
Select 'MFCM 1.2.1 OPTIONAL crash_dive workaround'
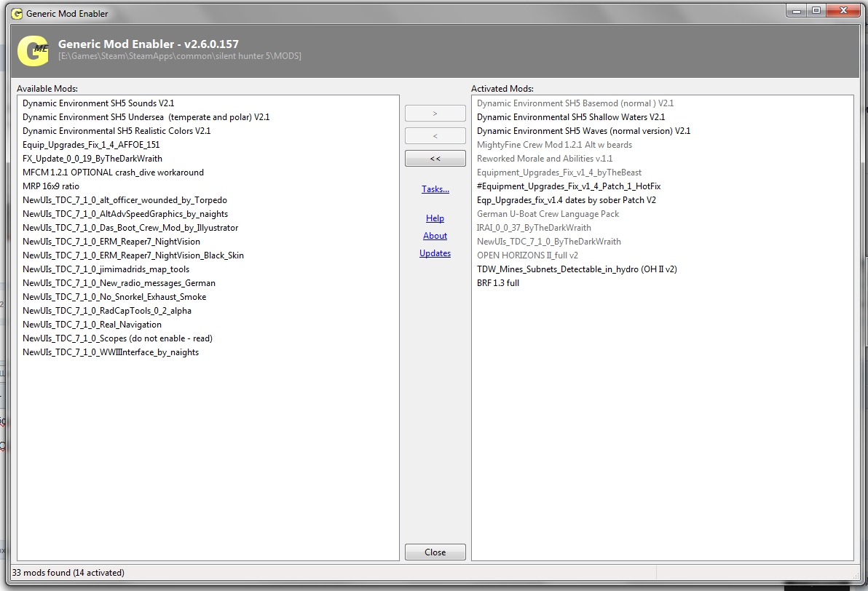click(x=114, y=172)
